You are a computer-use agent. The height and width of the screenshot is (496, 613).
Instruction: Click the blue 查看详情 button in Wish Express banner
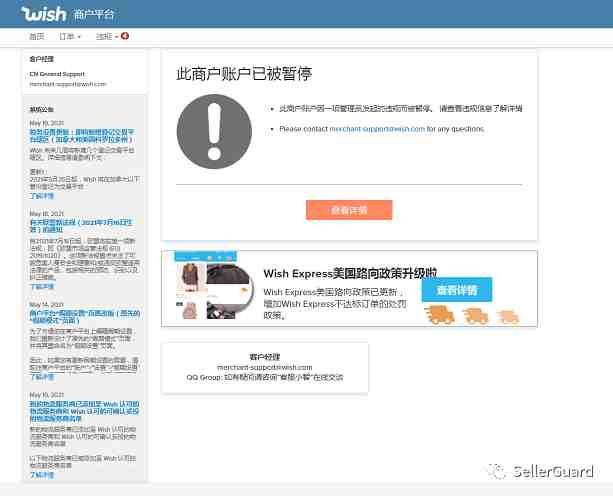(x=457, y=290)
